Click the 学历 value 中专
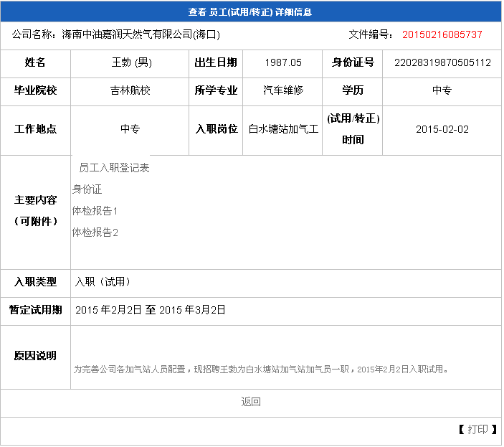Image resolution: width=504 pixels, height=447 pixels. pos(442,90)
